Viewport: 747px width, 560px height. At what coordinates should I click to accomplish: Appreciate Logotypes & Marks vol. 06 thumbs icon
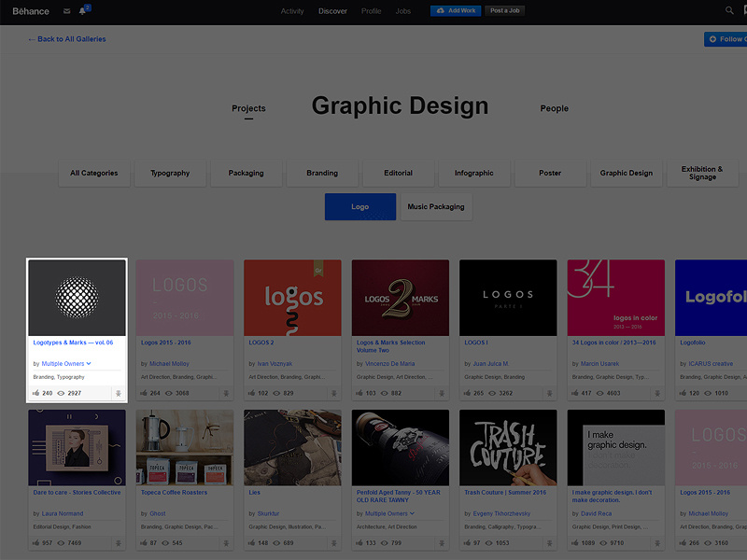35,393
